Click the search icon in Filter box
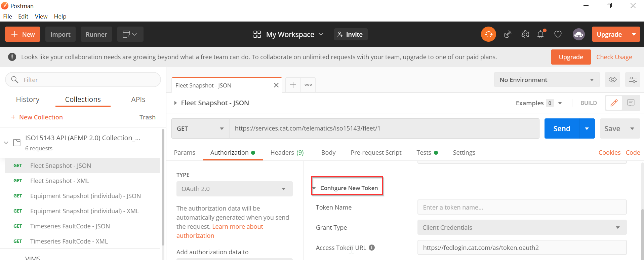Viewport: 644px width, 260px height. click(15, 80)
